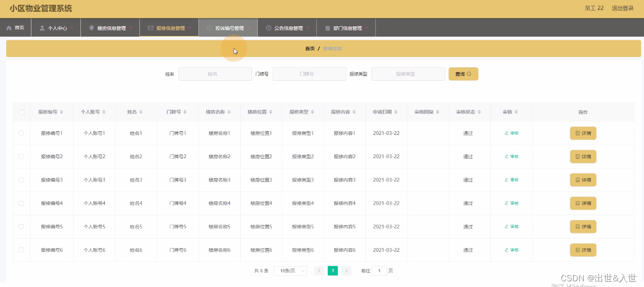This screenshot has width=644, height=287.
Task: Click the icon beside 投诉编号管理
Action: coord(210,28)
